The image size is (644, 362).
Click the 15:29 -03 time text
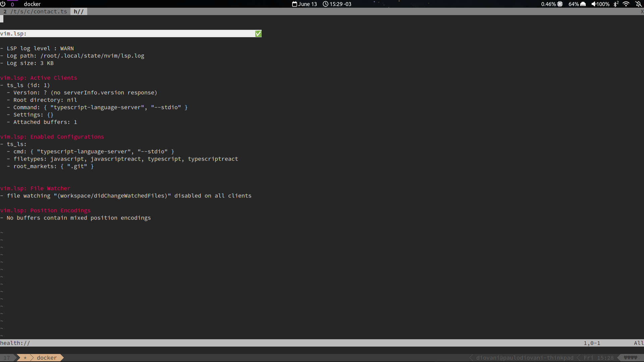coord(340,4)
